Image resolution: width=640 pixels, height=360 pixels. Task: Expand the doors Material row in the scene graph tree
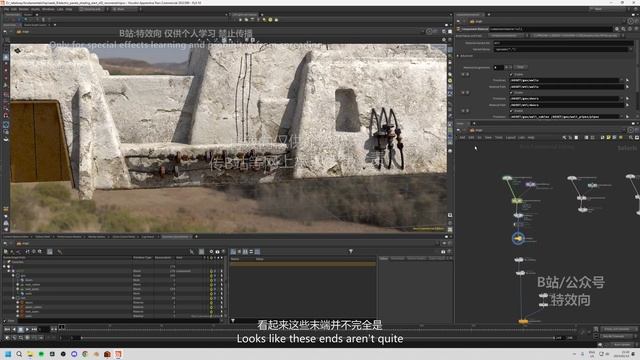[x=18, y=302]
